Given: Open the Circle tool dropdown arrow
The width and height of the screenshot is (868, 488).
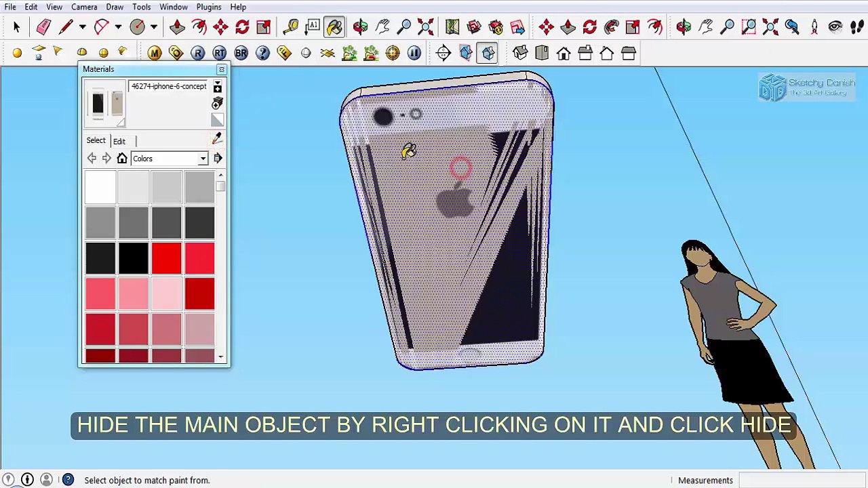Looking at the screenshot, I should click(x=154, y=27).
